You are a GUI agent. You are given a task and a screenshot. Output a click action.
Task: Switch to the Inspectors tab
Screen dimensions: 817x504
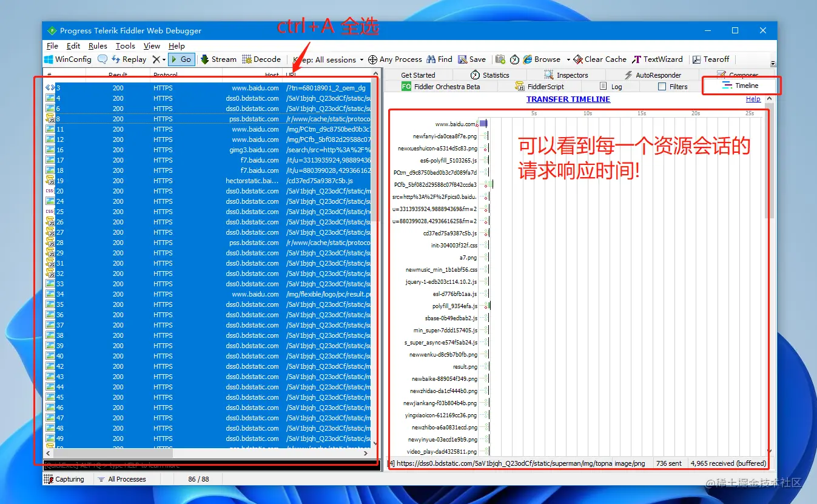pyautogui.click(x=566, y=75)
